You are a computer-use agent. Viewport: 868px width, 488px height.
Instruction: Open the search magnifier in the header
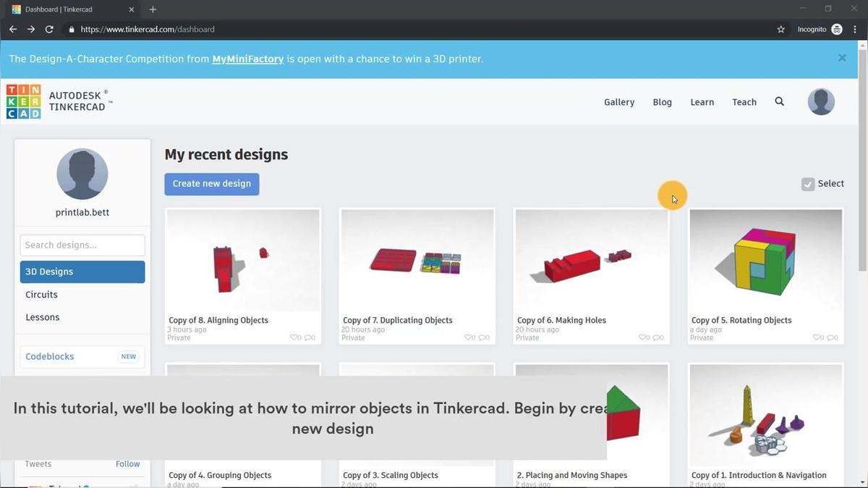(x=779, y=102)
